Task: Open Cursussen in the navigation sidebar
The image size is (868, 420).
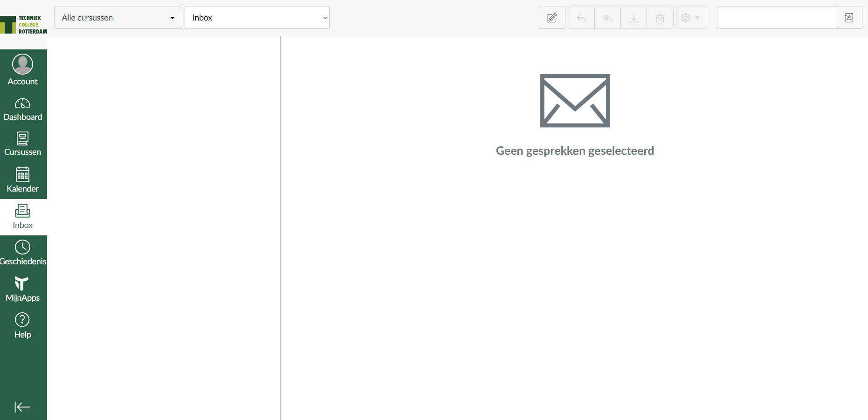Action: [x=23, y=144]
